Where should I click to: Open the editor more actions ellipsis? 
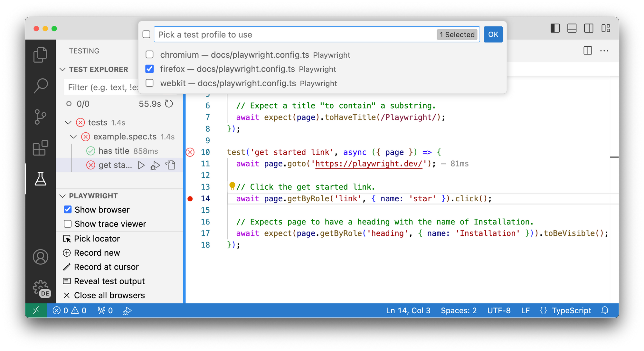click(x=604, y=51)
